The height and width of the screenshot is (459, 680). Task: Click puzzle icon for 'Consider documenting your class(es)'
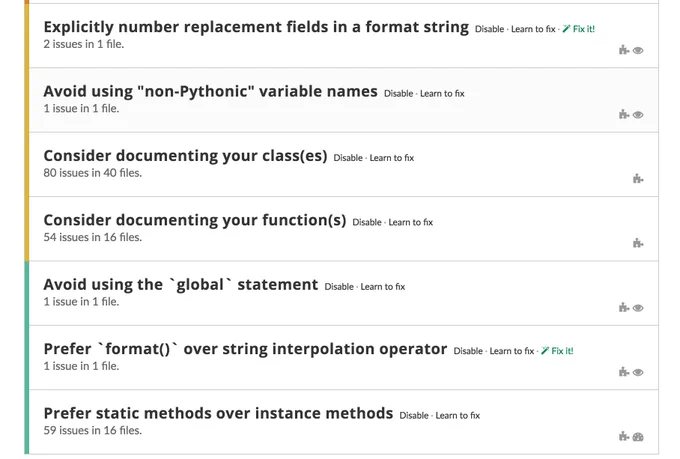tap(638, 178)
